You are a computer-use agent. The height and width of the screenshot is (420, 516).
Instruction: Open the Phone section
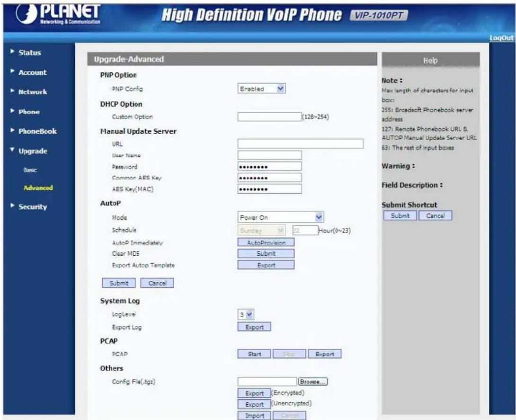[x=29, y=112]
